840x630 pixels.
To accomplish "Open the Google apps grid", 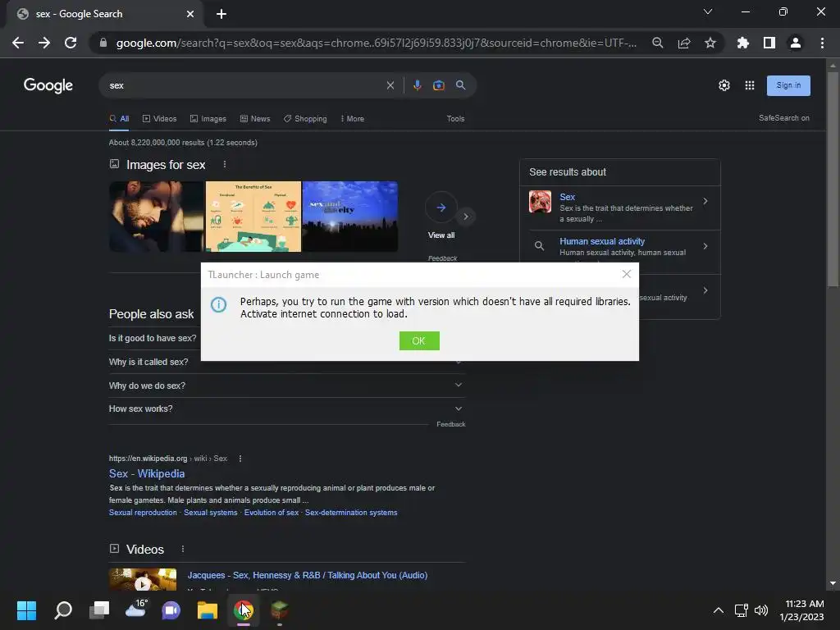I will click(750, 85).
